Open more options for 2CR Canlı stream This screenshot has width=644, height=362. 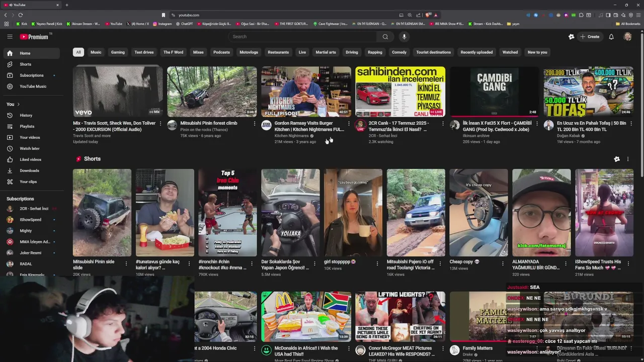coord(443,124)
